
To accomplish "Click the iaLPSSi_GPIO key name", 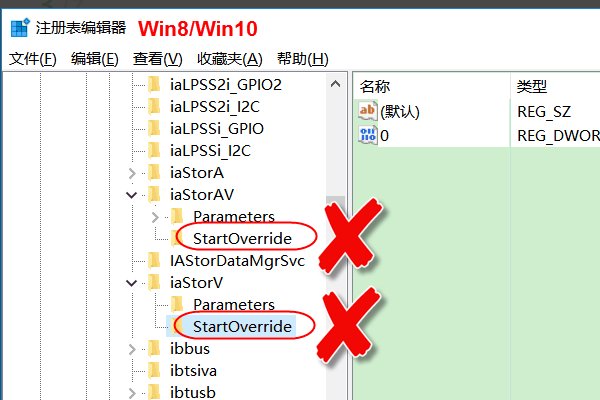I will (217, 129).
